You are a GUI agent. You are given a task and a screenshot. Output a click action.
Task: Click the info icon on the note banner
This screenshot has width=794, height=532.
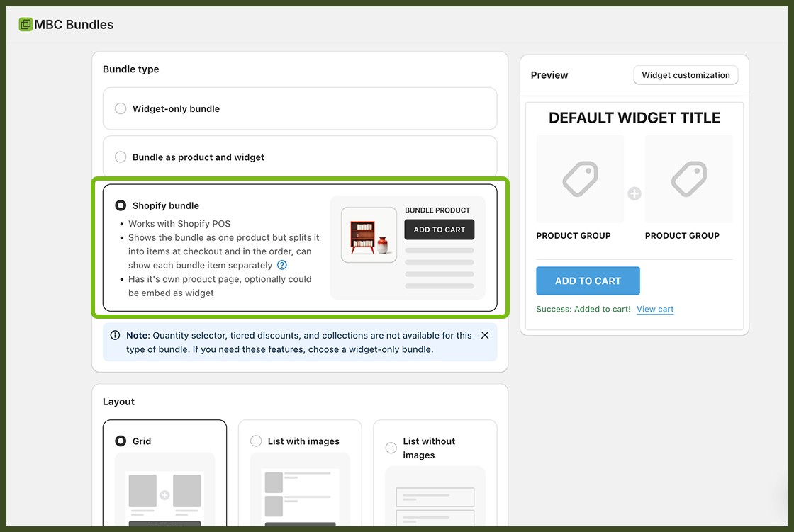coord(116,334)
